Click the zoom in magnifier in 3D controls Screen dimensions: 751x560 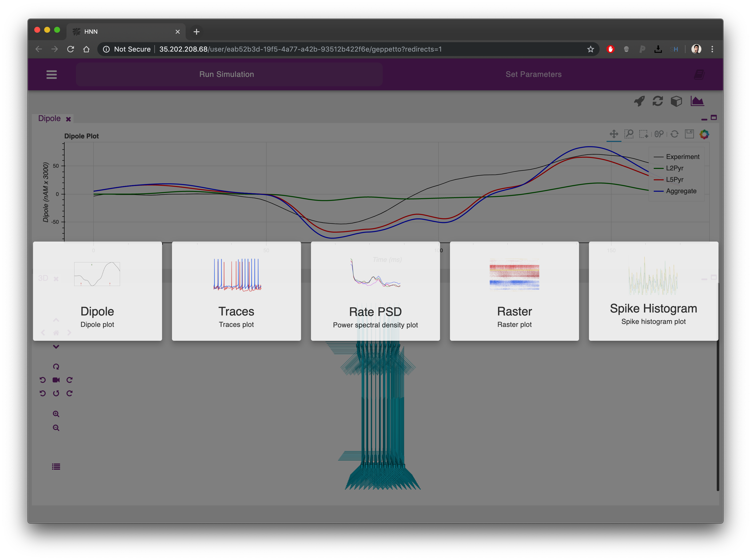(56, 414)
